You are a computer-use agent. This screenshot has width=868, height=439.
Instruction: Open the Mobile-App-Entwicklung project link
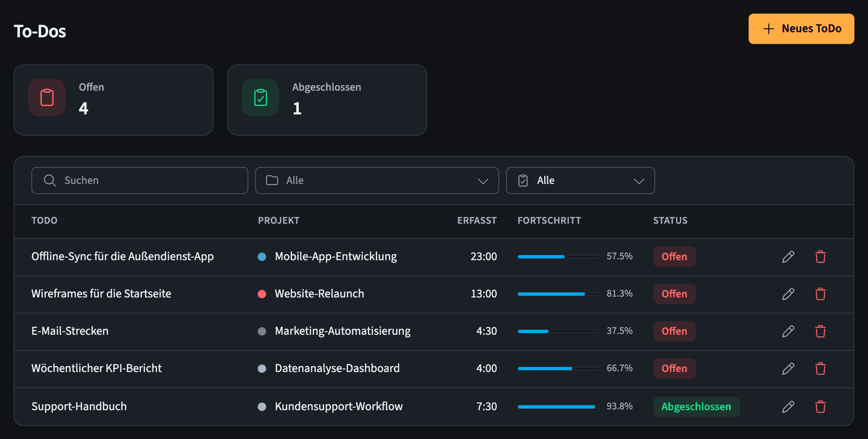pos(336,256)
